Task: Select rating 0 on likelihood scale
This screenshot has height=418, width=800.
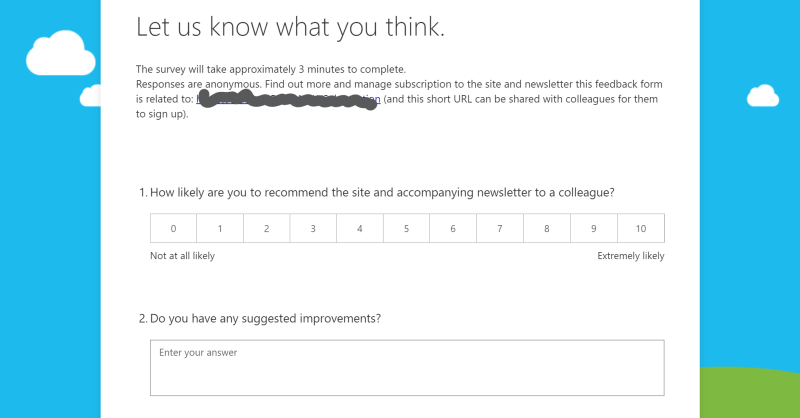Action: 173,229
